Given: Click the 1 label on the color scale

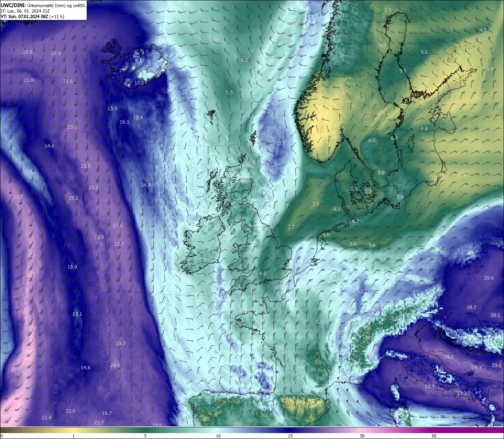Looking at the screenshot, I should 74,436.
